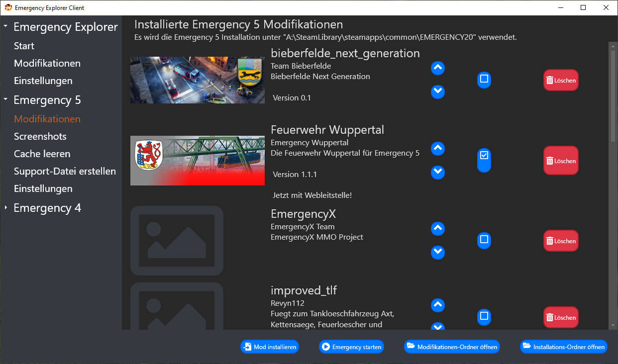This screenshot has width=618, height=364.
Task: Open Einstellungen under Emergency Explorer
Action: pyautogui.click(x=43, y=81)
